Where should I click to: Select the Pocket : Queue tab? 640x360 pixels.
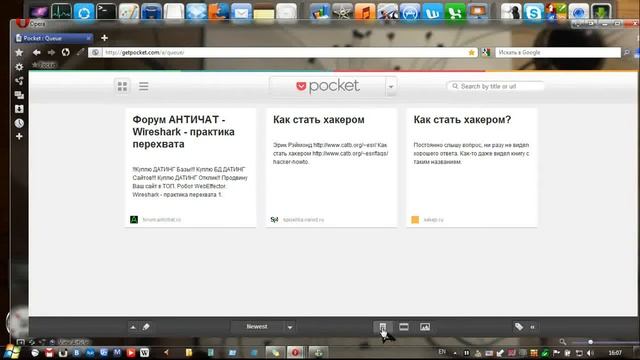(53, 38)
